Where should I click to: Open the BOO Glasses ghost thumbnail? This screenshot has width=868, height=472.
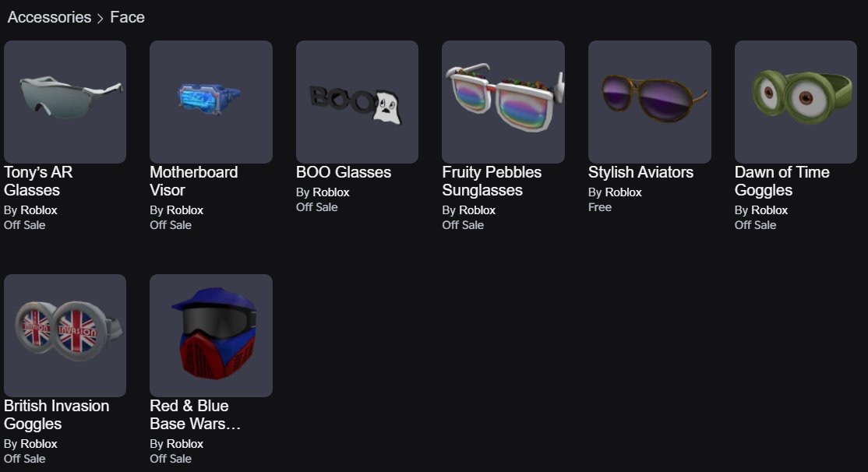357,102
